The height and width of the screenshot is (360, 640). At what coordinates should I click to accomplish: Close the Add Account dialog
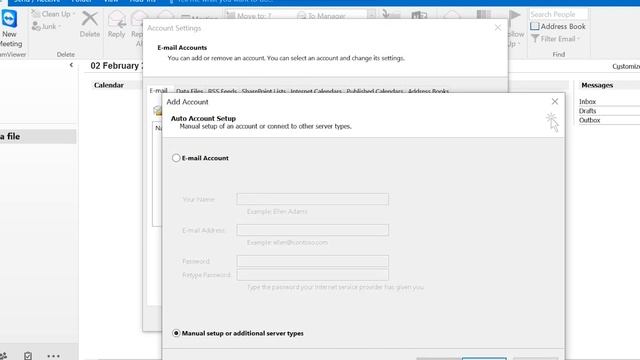pos(555,101)
